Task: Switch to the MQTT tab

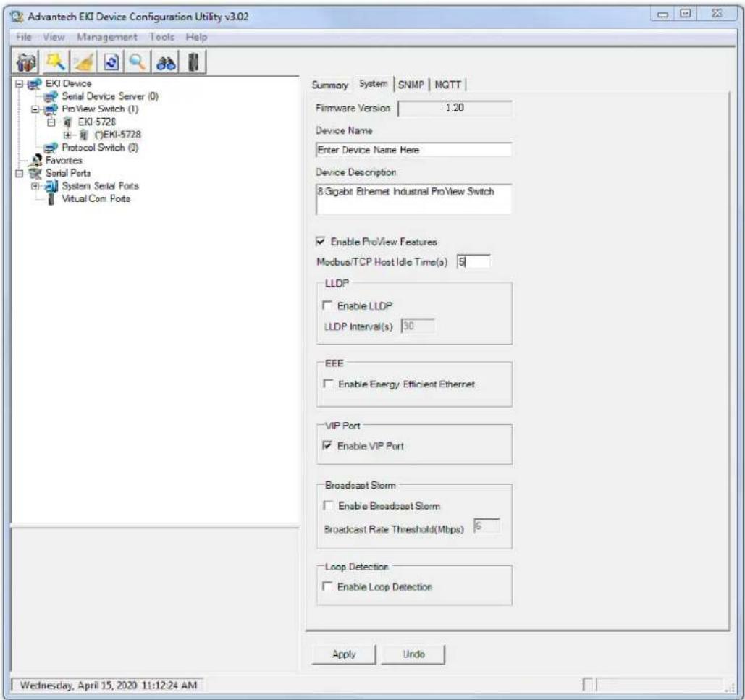Action: pos(447,85)
